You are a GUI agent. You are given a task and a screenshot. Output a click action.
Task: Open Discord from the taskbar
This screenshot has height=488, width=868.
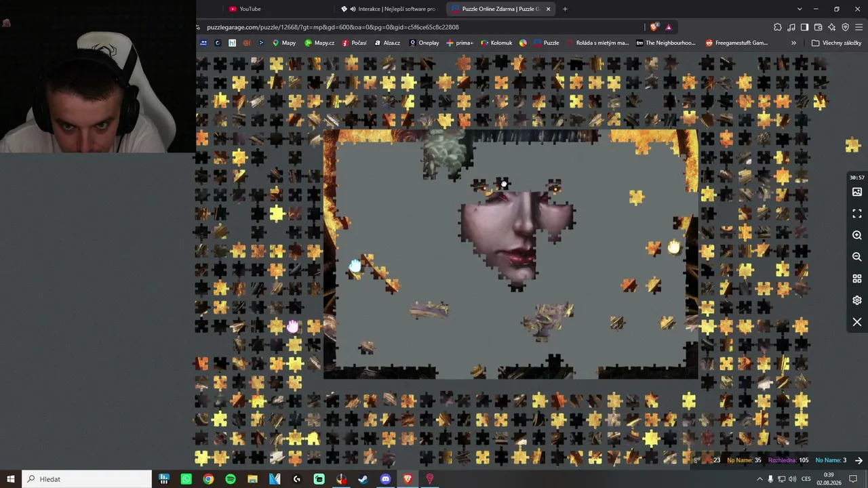(385, 479)
